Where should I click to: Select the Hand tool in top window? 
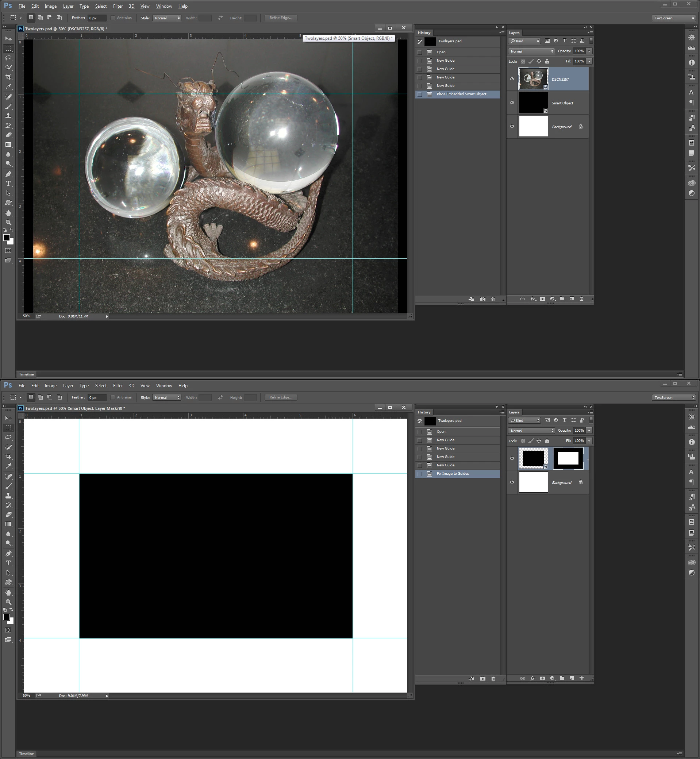[x=8, y=213]
